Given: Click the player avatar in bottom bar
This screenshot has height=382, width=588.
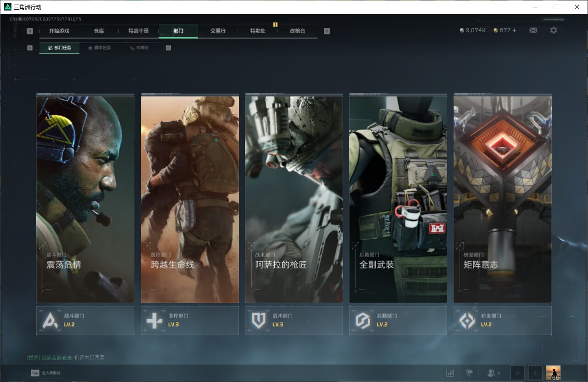Looking at the screenshot, I should (x=553, y=373).
